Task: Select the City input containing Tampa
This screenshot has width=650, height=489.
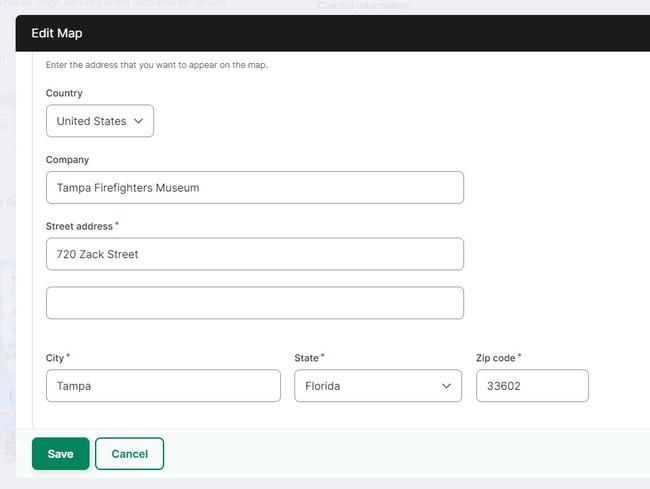Action: 163,386
